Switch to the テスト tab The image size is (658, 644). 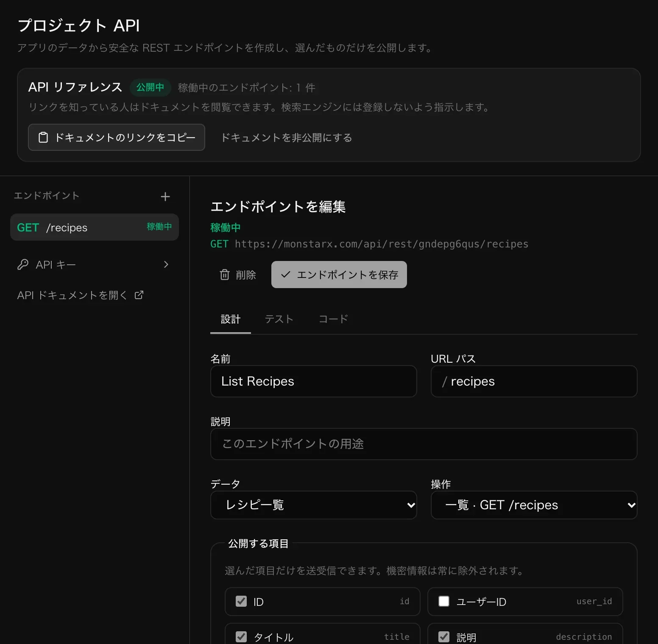pos(279,319)
